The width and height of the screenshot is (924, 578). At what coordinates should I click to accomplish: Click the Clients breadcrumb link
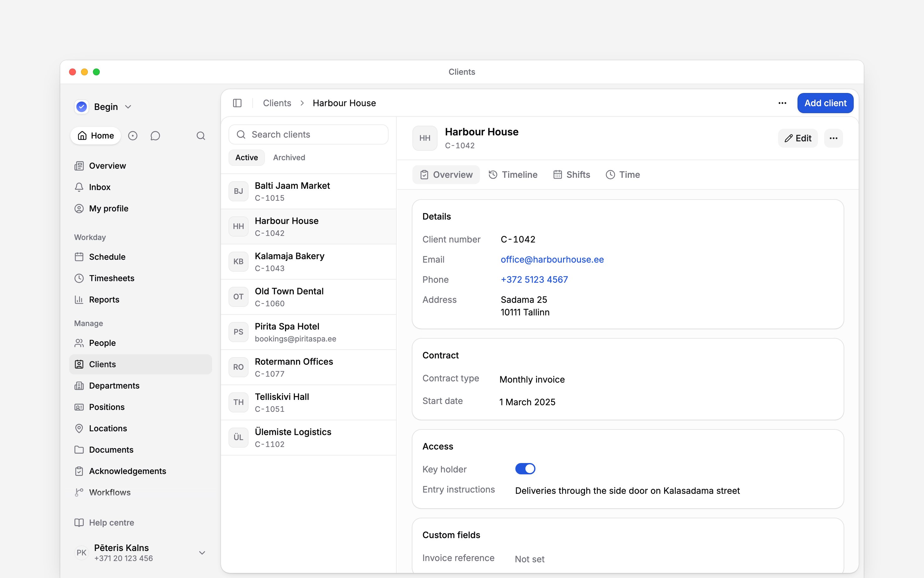click(277, 103)
